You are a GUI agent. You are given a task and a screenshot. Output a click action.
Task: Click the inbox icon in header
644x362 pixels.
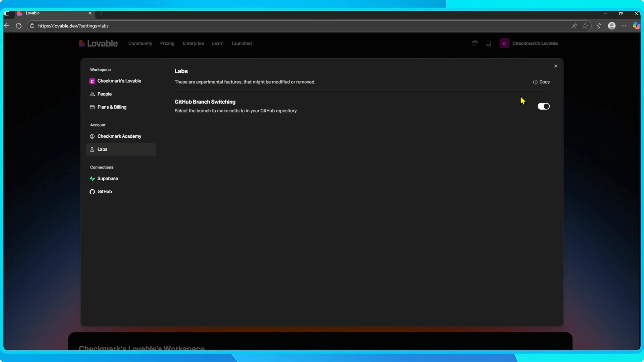point(488,43)
